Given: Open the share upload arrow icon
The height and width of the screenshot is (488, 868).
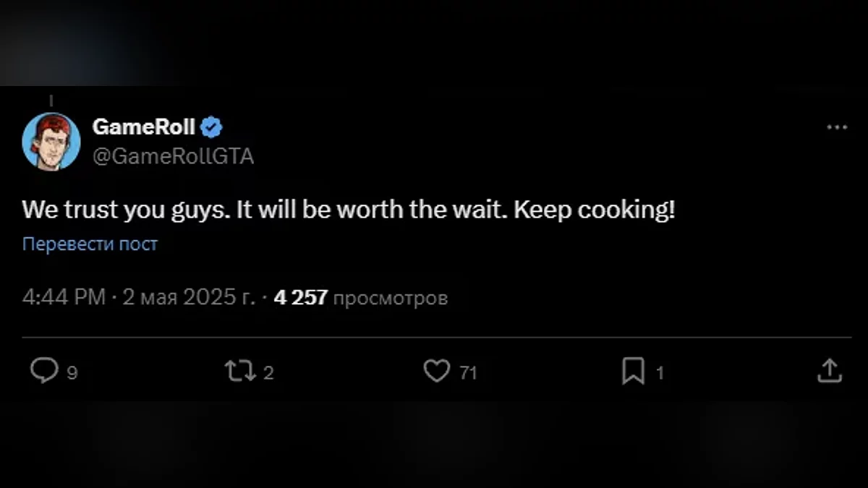Looking at the screenshot, I should coord(830,372).
